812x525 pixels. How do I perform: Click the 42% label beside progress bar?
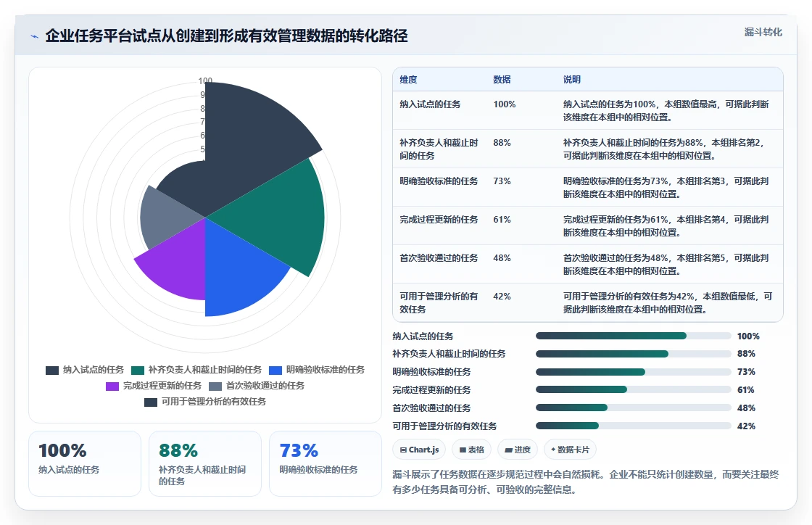point(746,426)
